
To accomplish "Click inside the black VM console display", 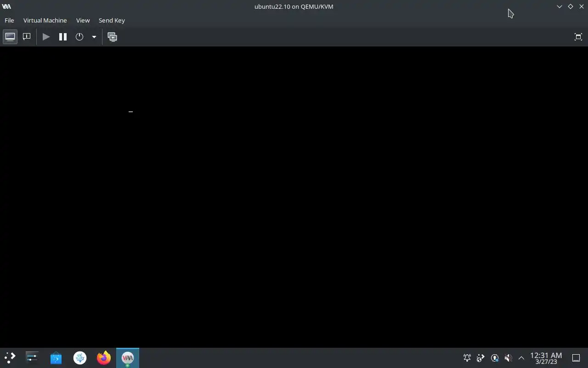I will click(294, 197).
